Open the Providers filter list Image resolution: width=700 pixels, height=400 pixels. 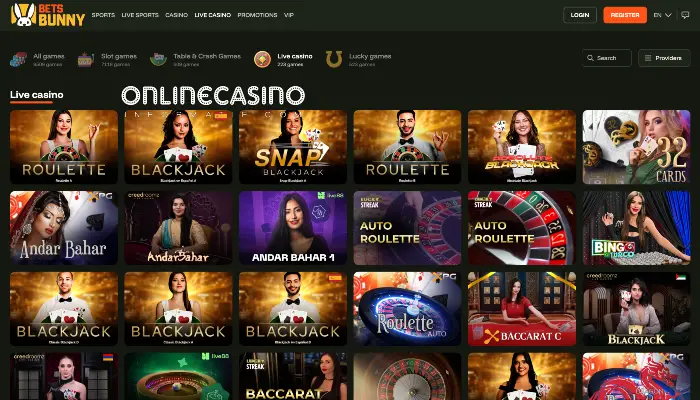(664, 58)
